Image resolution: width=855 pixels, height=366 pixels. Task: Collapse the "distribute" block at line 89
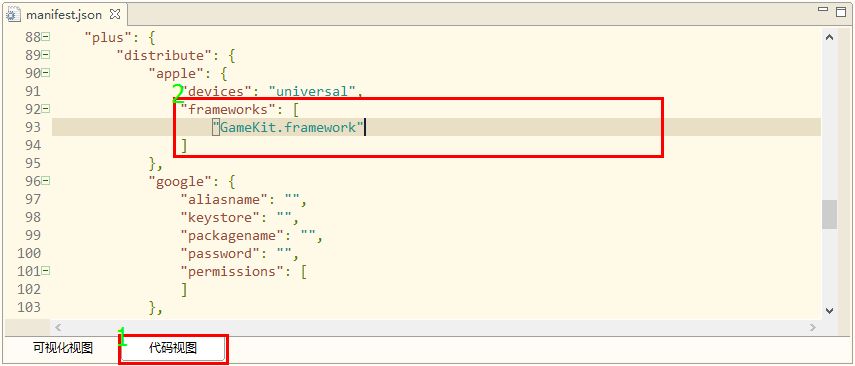(x=46, y=55)
